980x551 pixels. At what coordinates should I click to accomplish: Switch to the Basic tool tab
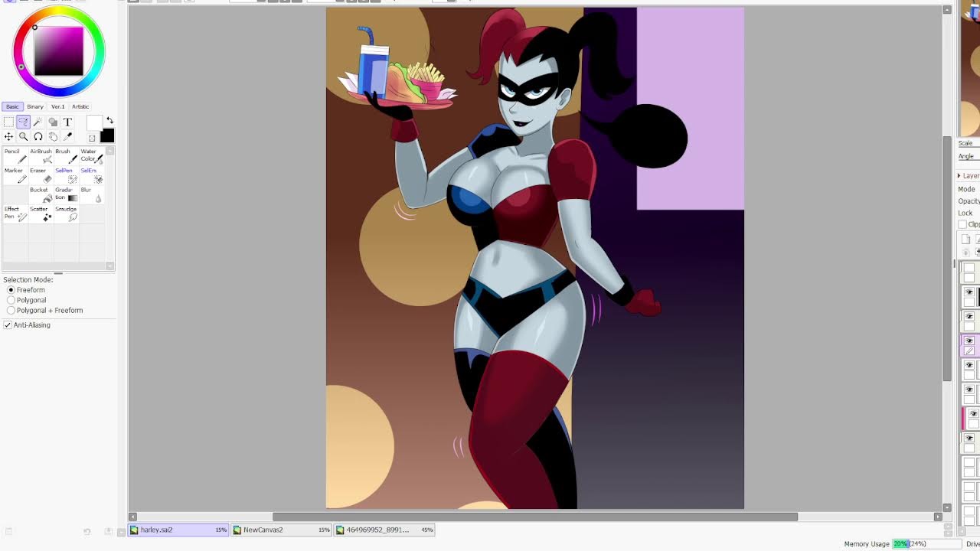[12, 106]
